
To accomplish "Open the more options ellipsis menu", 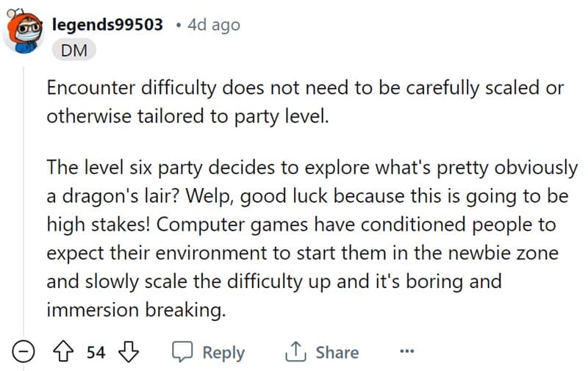I will point(406,352).
